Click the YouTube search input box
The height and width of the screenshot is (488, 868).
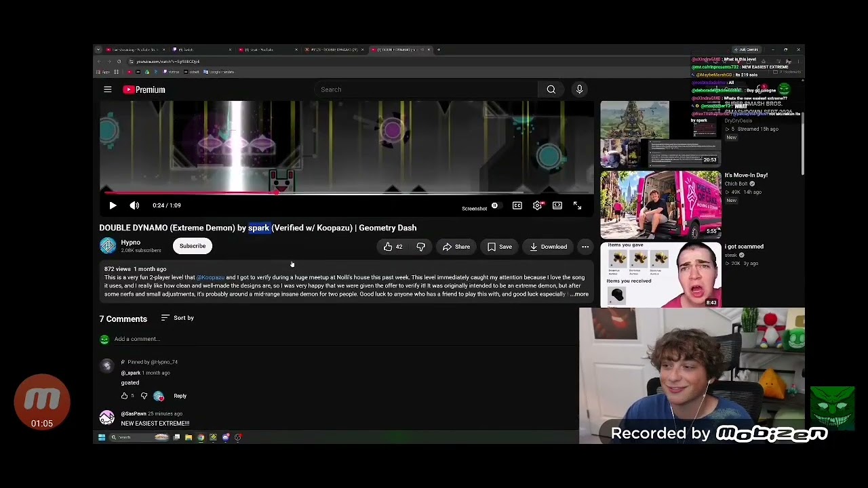coord(427,89)
